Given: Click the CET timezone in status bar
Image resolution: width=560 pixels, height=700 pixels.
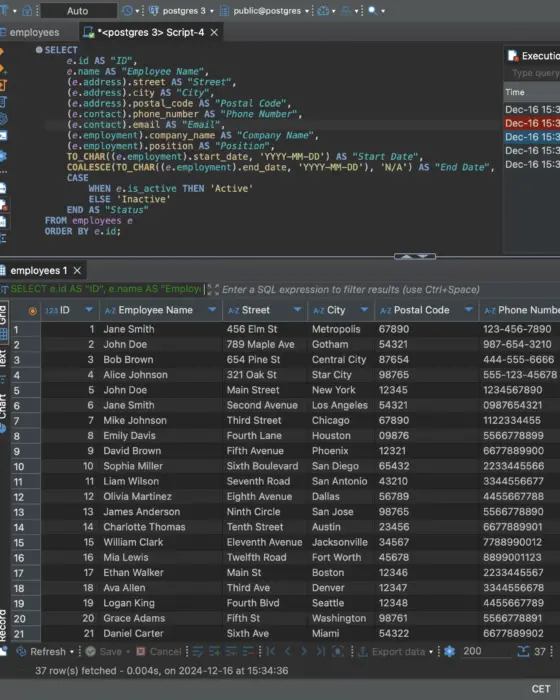Looking at the screenshot, I should (x=541, y=689).
